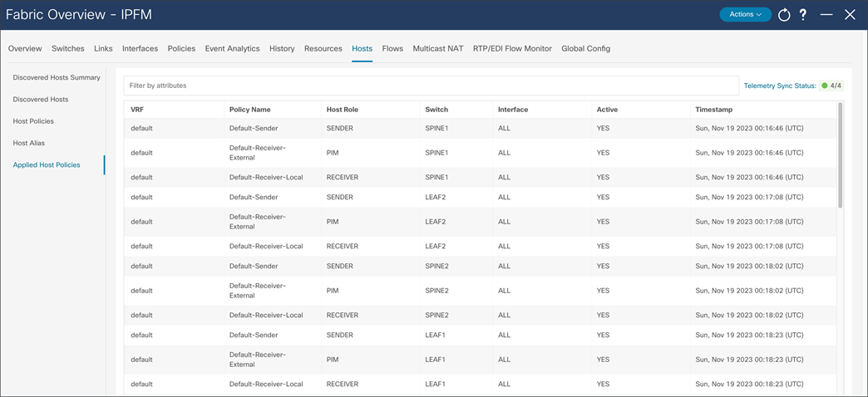Viewport: 868px width, 397px height.
Task: Switch to the Resources tab
Action: pos(323,49)
